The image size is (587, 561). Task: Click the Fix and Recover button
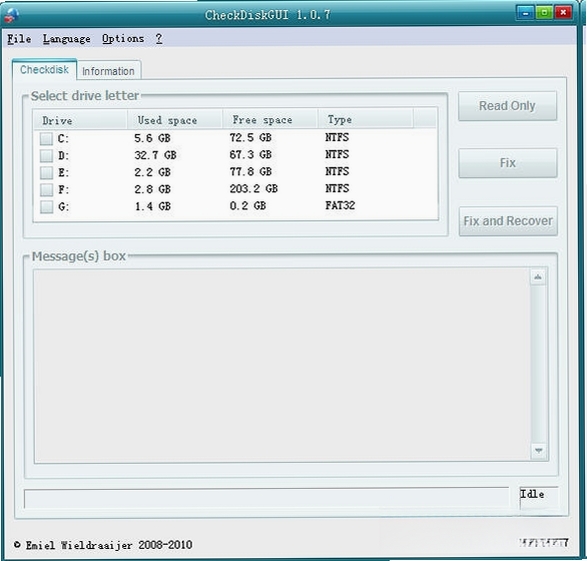[x=508, y=221]
